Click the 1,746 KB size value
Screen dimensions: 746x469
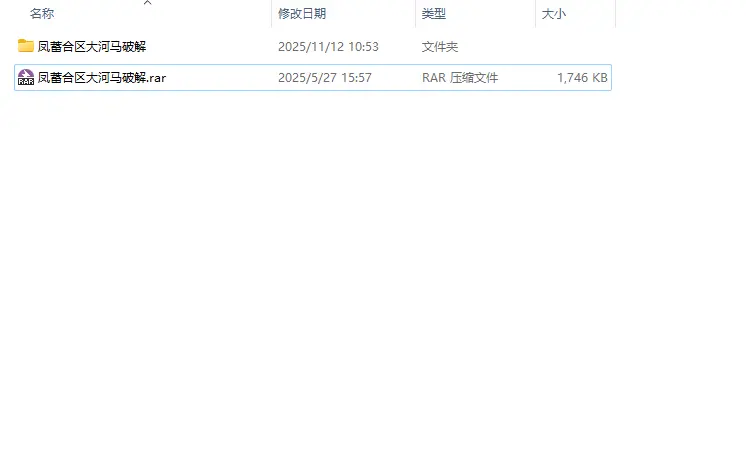(582, 78)
